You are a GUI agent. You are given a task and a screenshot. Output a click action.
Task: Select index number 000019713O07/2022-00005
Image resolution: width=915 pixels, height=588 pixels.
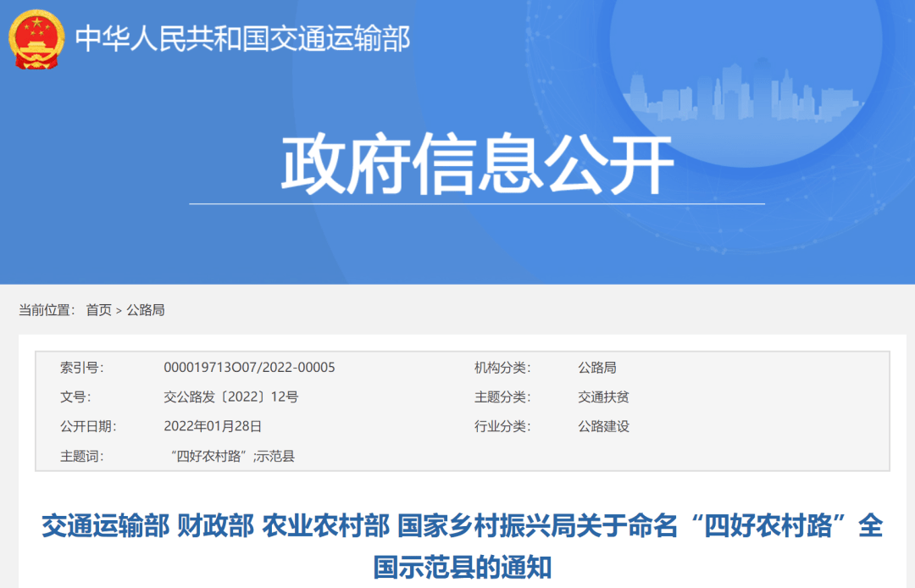coord(249,368)
